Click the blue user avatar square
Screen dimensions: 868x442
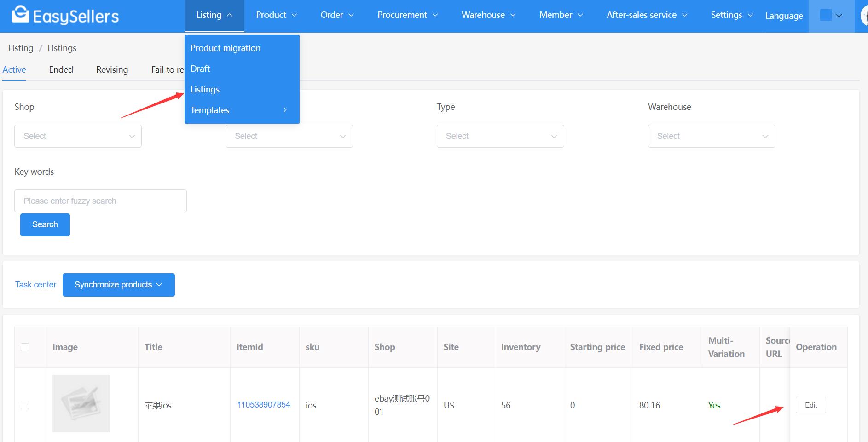point(826,15)
